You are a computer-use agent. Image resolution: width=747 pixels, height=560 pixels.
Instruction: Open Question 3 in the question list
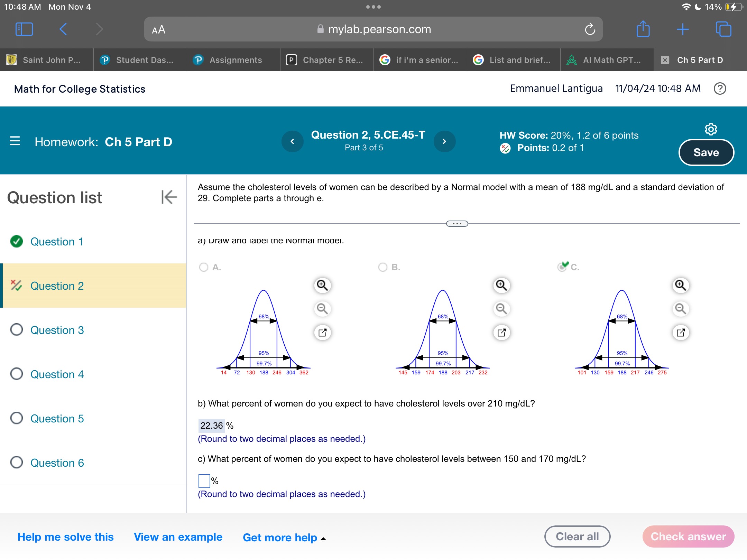(x=57, y=330)
